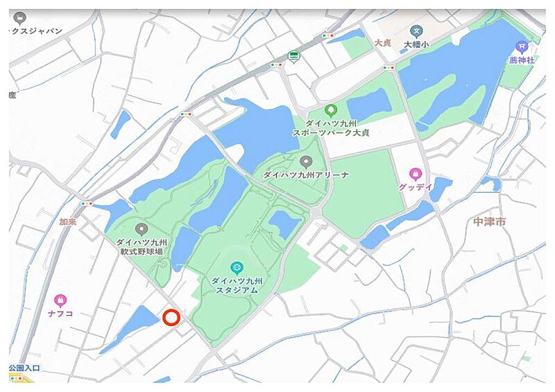Click the traffic light icon at 加来 intersection

click(86, 203)
